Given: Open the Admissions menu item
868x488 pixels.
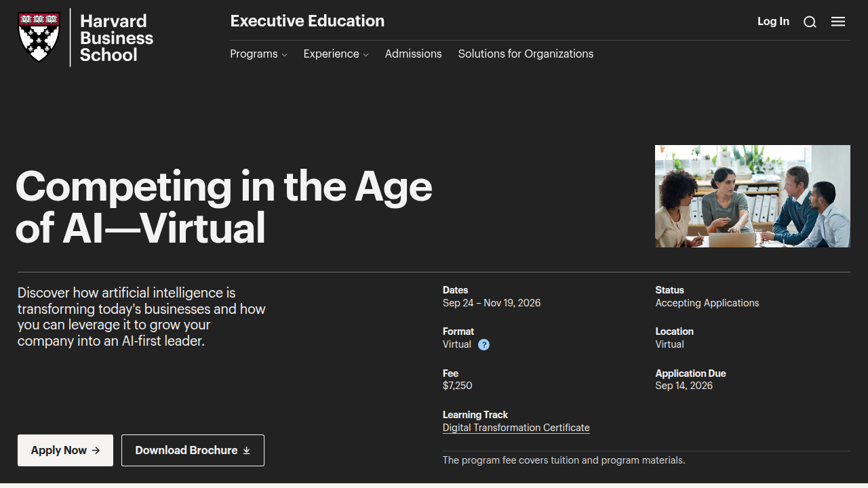Looking at the screenshot, I should click(x=413, y=54).
